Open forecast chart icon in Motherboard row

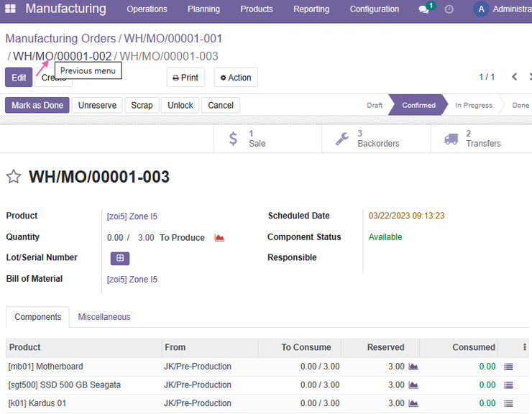point(413,367)
